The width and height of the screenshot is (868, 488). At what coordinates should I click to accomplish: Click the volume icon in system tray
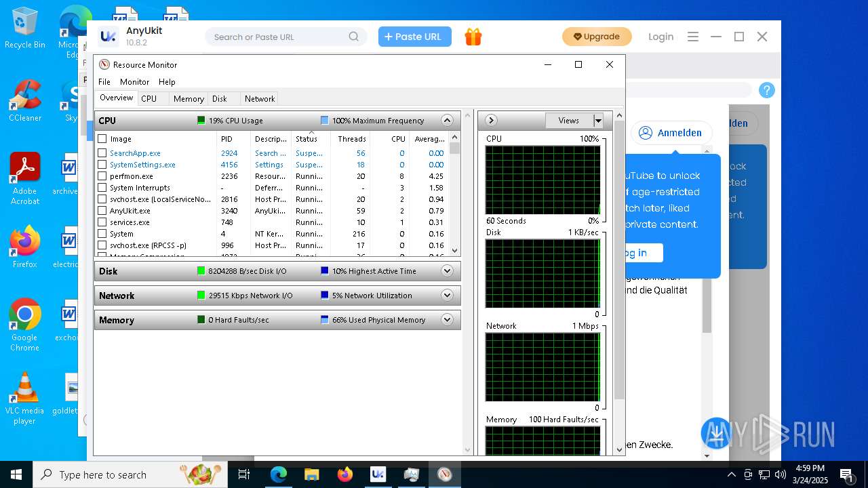tap(780, 474)
